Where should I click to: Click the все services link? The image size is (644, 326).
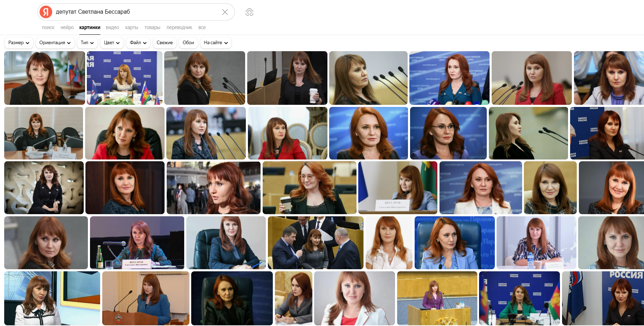click(202, 27)
